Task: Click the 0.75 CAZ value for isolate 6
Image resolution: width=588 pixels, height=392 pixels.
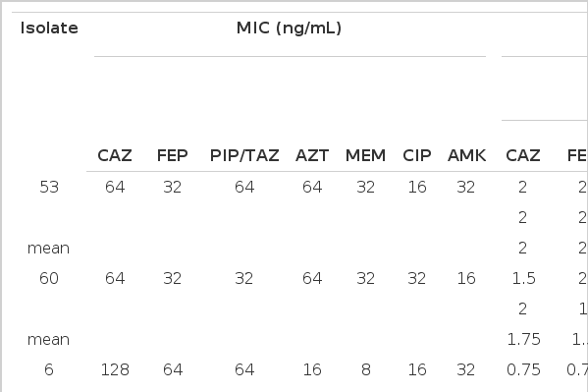Action: [x=523, y=369]
